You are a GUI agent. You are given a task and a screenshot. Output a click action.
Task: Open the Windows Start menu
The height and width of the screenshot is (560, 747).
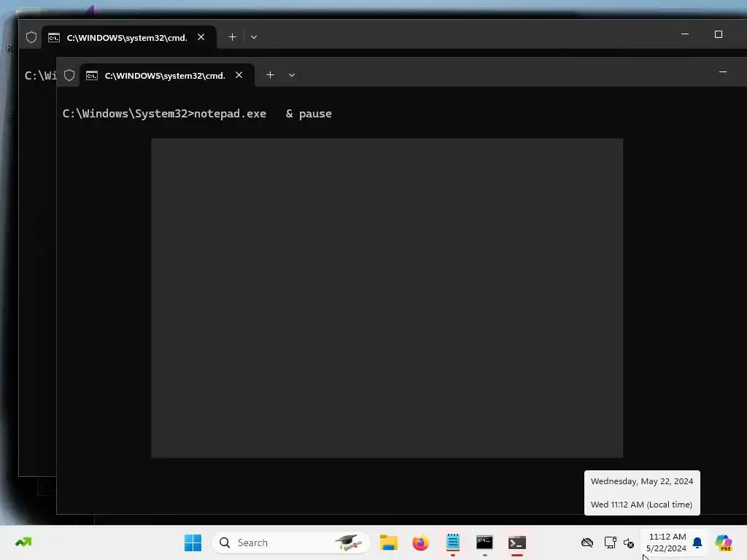click(193, 542)
